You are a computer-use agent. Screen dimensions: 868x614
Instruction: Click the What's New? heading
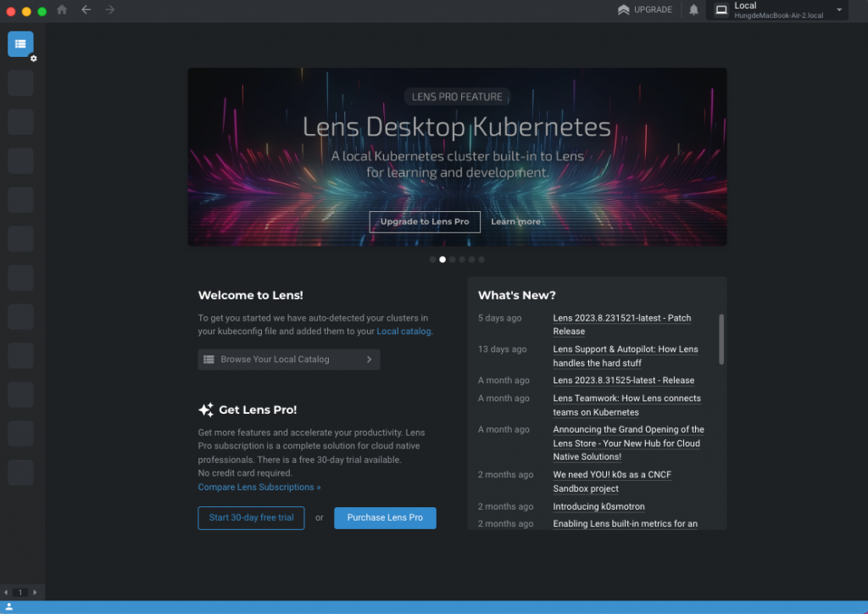click(516, 295)
